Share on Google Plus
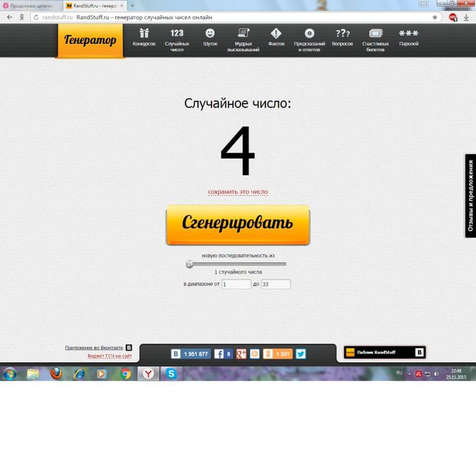Screen dimensions: 476x474 click(240, 354)
